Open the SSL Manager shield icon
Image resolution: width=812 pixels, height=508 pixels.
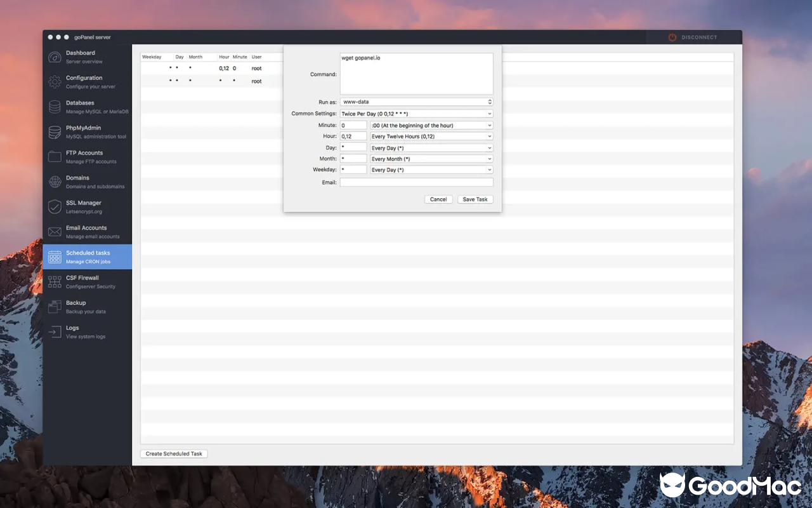click(x=54, y=206)
